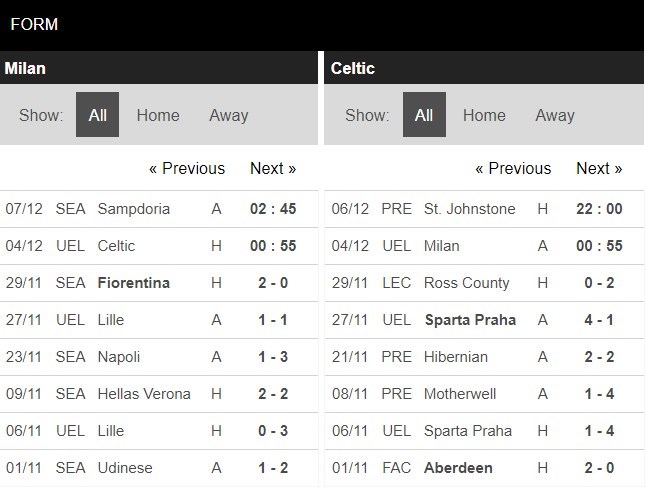This screenshot has height=494, width=646.
Task: Open St. Johnstone team link
Action: point(469,209)
